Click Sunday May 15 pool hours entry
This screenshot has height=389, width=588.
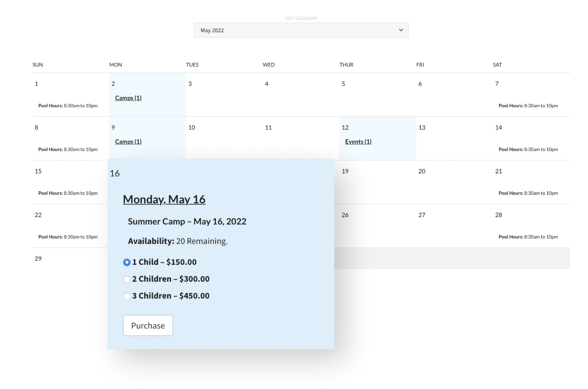(x=68, y=193)
